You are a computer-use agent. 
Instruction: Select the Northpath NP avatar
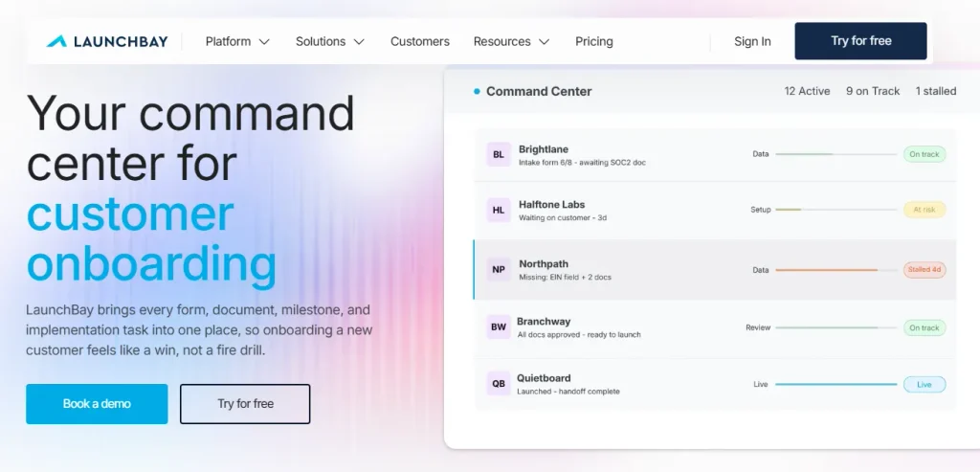tap(499, 269)
